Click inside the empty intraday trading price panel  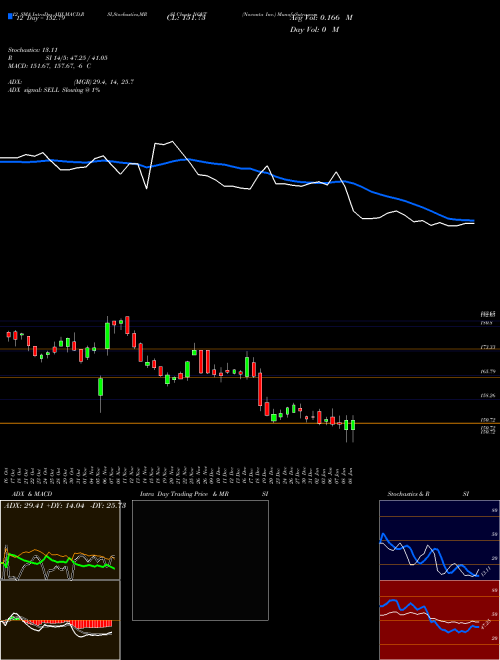click(200, 560)
